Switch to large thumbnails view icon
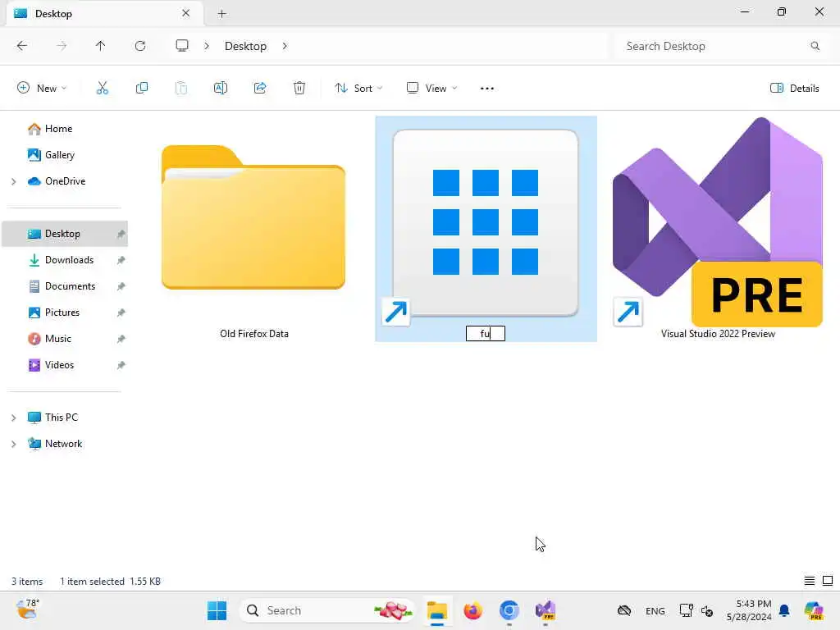The height and width of the screenshot is (630, 840). coord(828,581)
